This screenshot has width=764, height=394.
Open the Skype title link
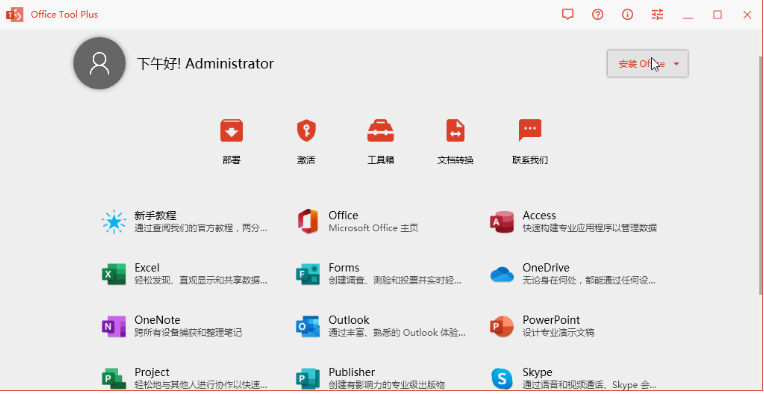tap(537, 372)
